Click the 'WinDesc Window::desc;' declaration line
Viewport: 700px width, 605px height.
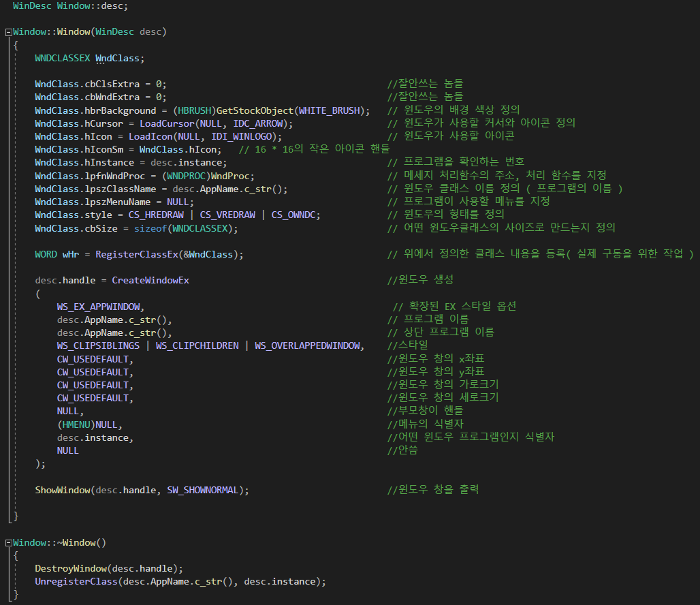click(70, 6)
